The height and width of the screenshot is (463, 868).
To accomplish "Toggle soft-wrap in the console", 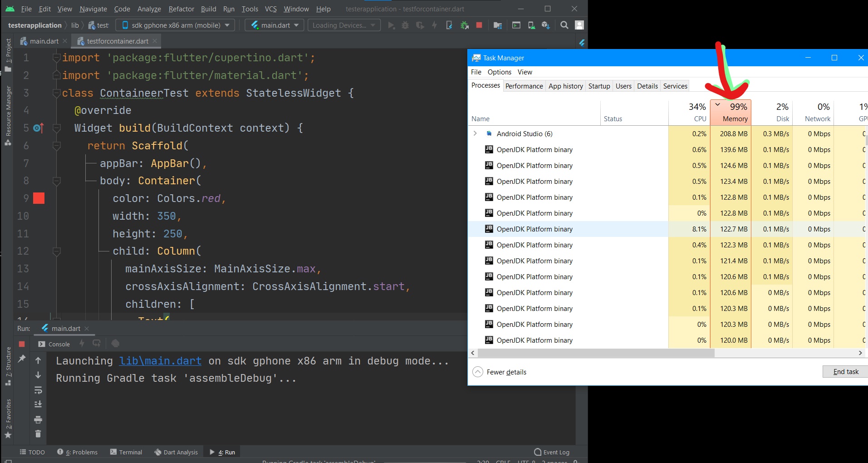I will [38, 391].
